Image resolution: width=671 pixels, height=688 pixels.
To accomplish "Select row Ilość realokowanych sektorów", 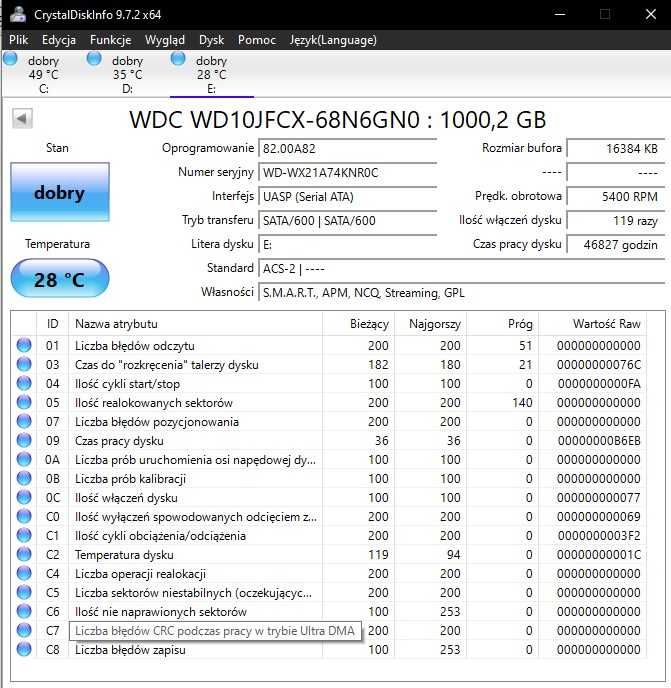I will point(329,402).
